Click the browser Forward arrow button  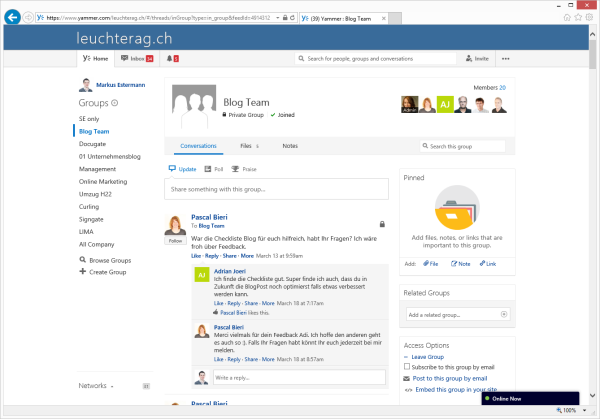tap(28, 18)
